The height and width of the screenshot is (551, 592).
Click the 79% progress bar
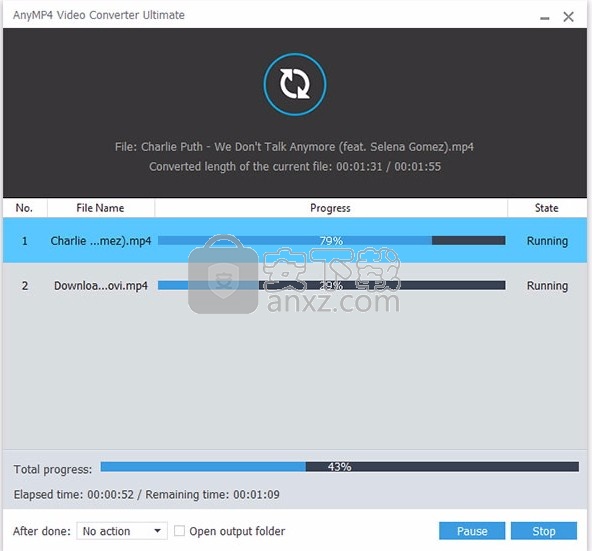331,241
